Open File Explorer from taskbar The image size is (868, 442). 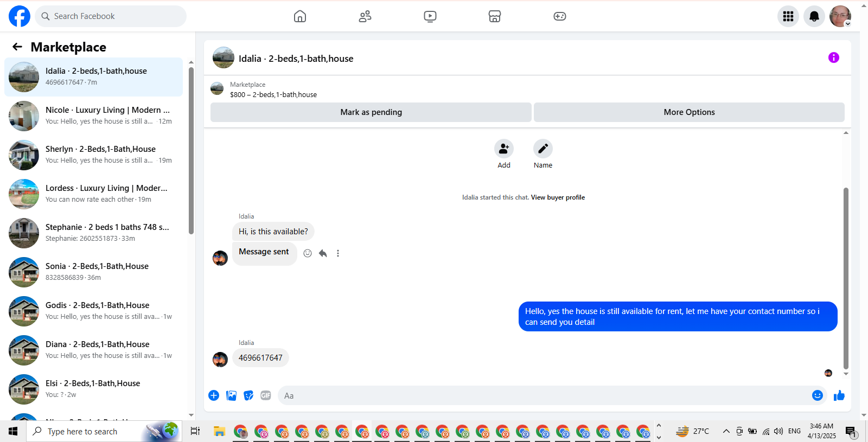[219, 431]
